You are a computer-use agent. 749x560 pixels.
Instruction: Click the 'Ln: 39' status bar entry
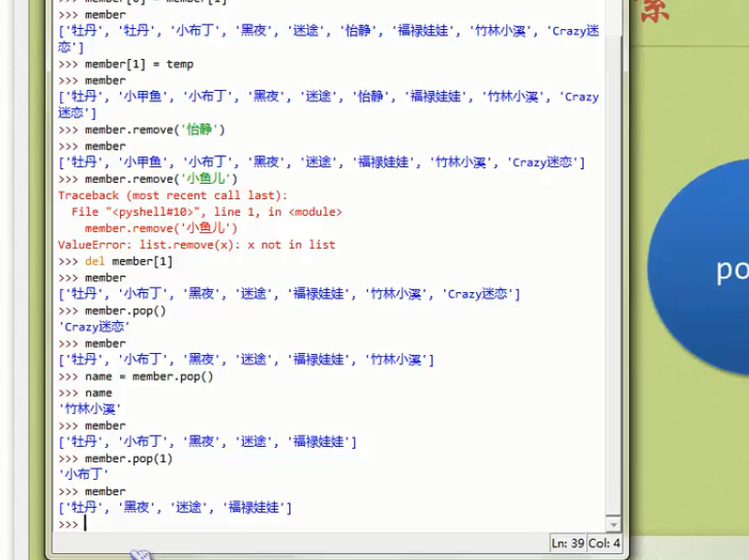click(567, 544)
